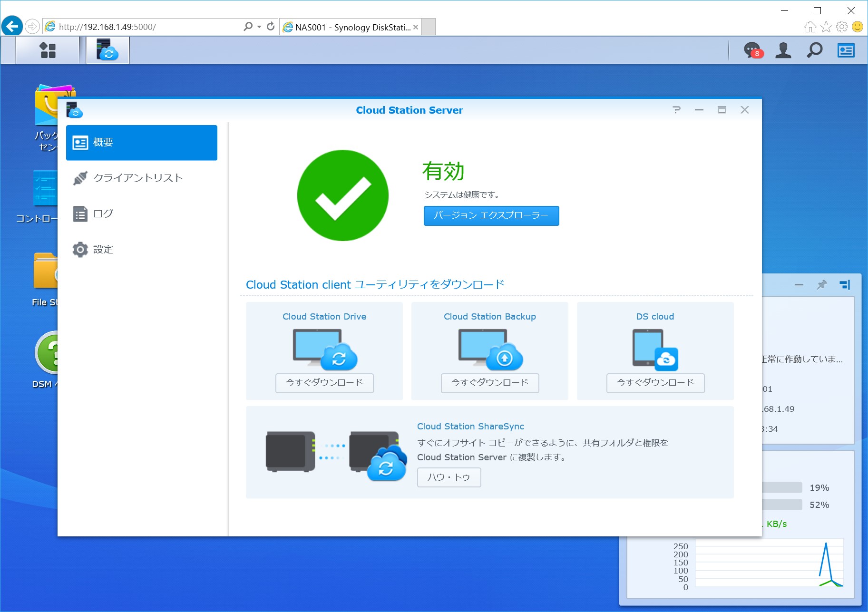Open the address bar search dropdown arrow
Screen dimensions: 868x612
coord(258,26)
